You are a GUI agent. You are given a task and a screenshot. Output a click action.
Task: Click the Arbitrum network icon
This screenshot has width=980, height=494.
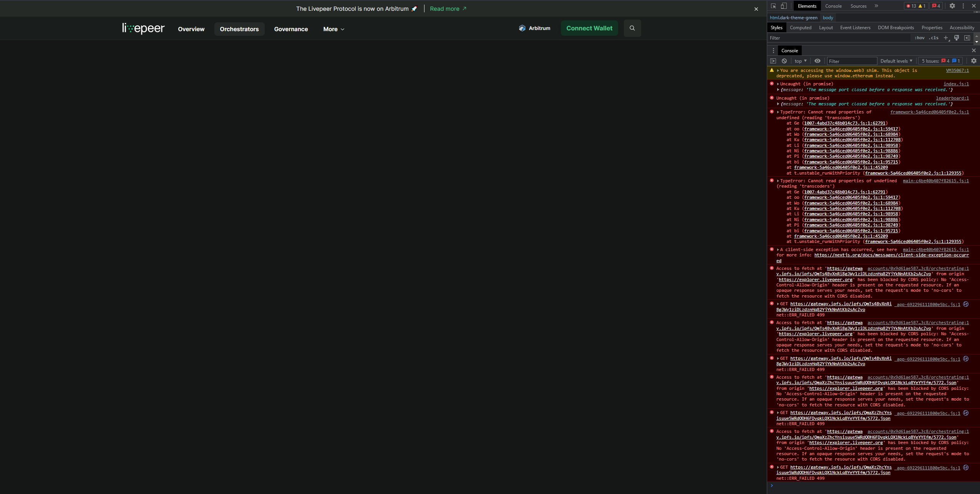point(522,28)
